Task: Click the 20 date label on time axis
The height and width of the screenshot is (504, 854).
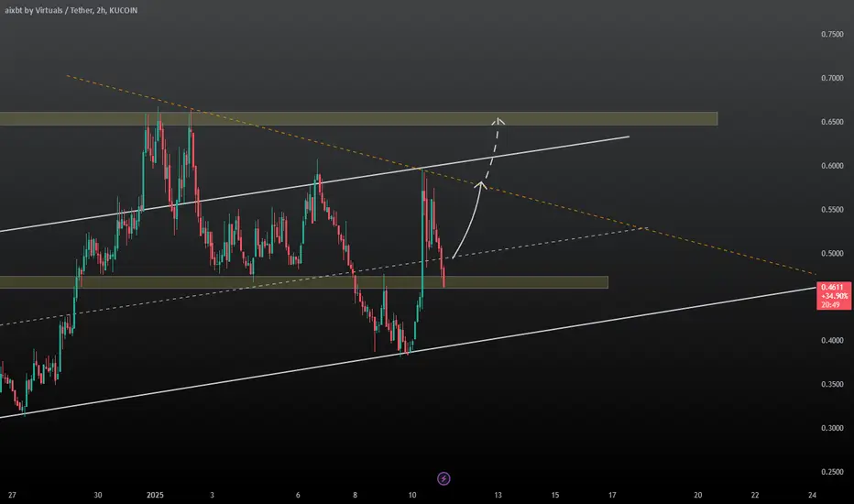Action: [x=697, y=495]
